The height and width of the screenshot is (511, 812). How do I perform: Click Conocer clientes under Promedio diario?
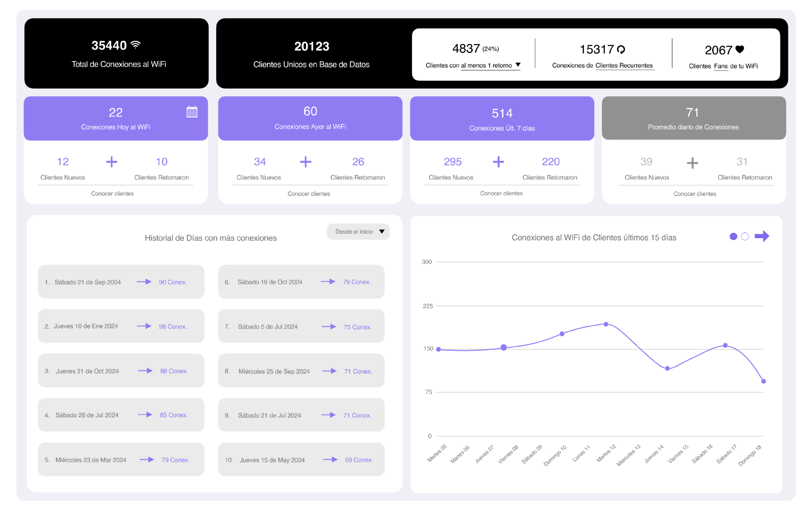tap(695, 194)
